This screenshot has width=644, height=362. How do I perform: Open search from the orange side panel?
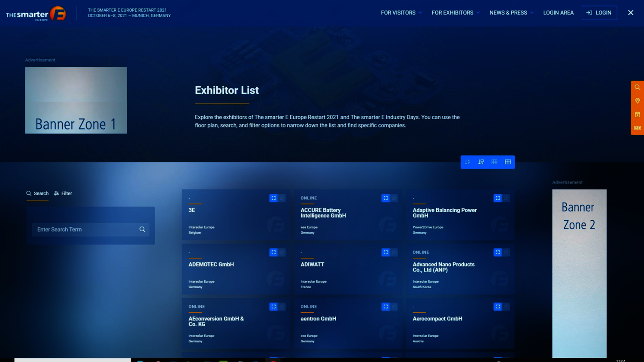[x=638, y=87]
